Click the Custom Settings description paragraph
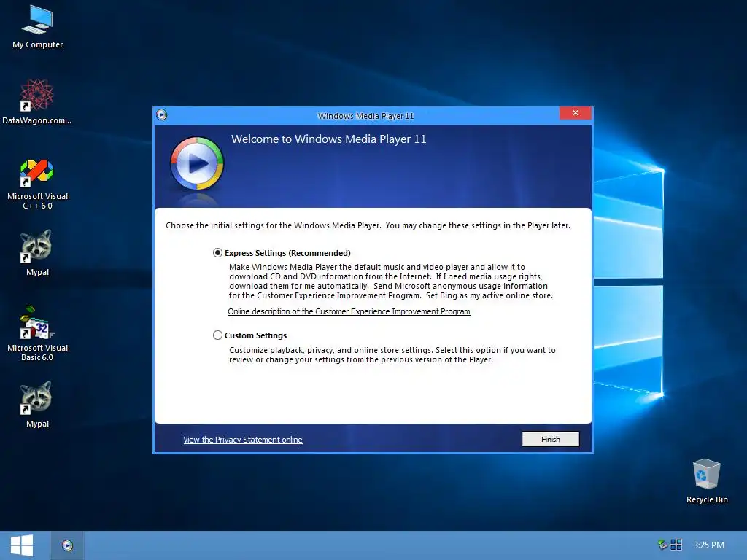The height and width of the screenshot is (560, 747). pos(392,355)
